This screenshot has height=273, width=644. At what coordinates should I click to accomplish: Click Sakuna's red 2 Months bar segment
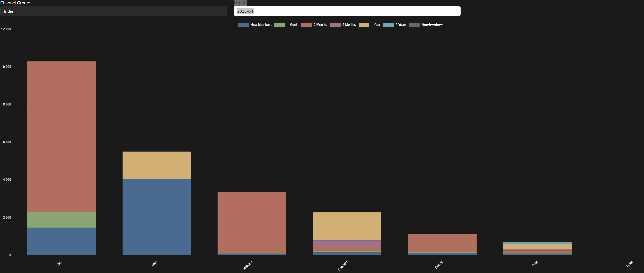pyautogui.click(x=252, y=222)
